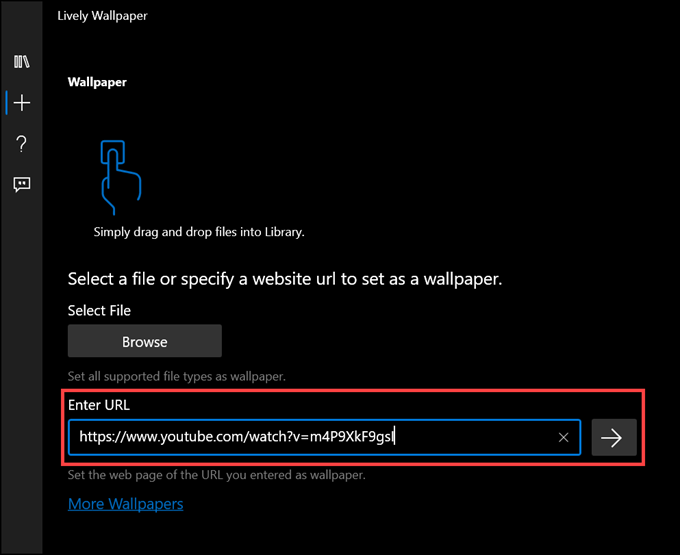Image resolution: width=680 pixels, height=555 pixels.
Task: Click the Browse button
Action: pos(144,341)
